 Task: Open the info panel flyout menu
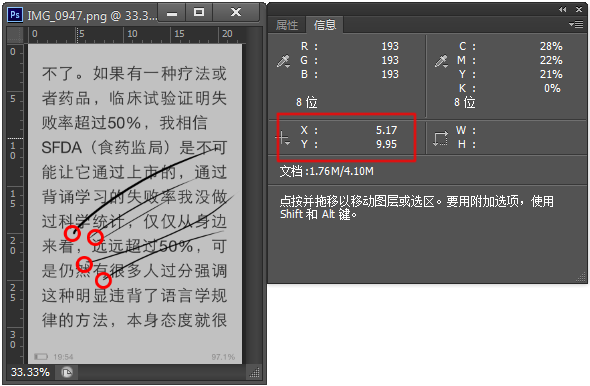pos(576,25)
